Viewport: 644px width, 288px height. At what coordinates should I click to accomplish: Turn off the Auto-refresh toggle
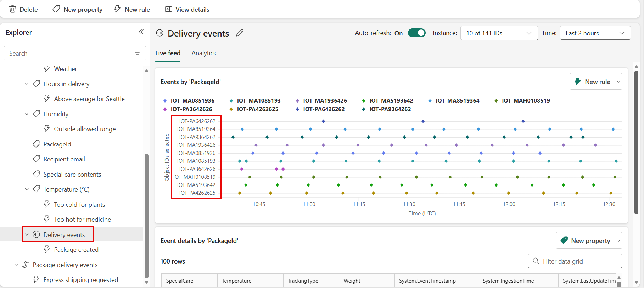[416, 33]
